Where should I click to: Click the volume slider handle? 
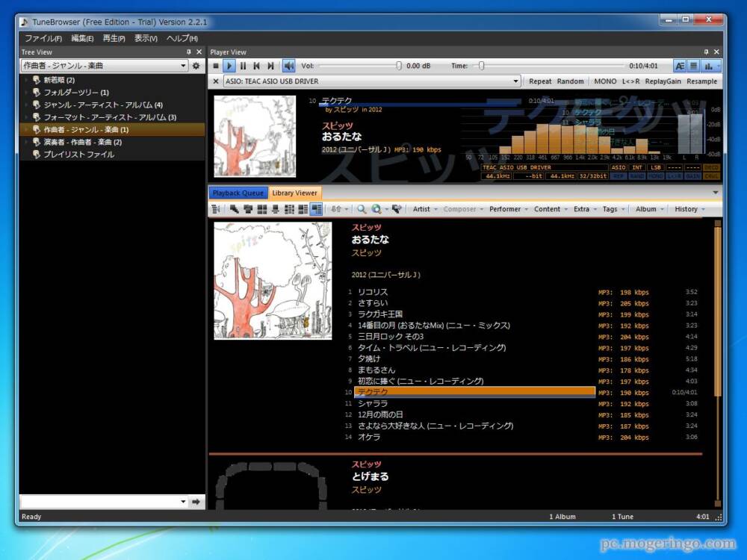pos(399,66)
